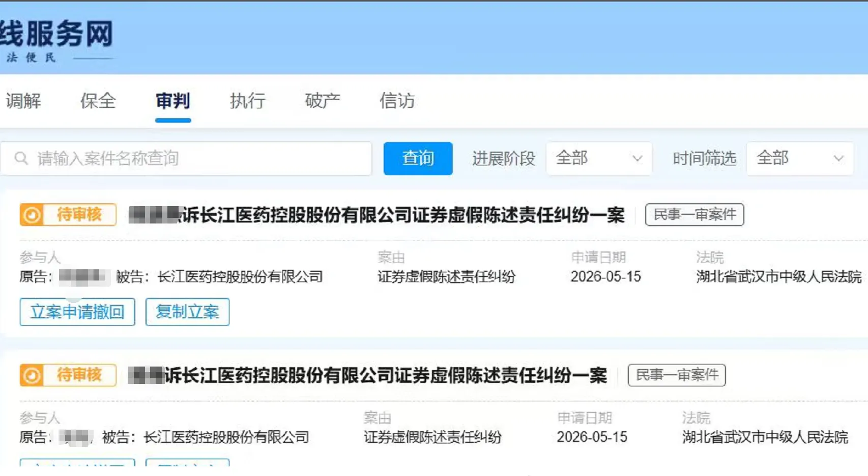Click second case's 证券虚假陈述责任纠纷 cause text
This screenshot has width=868, height=476.
[432, 437]
